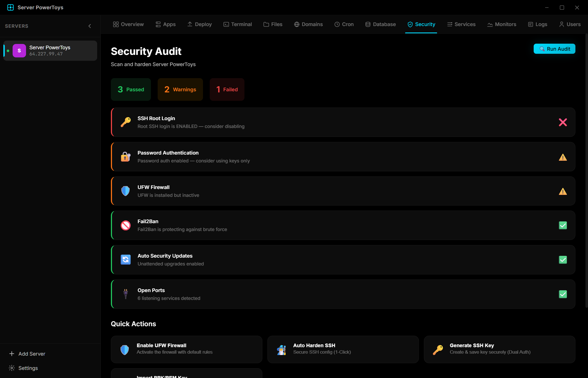
Task: Collapse the servers sidebar panel
Action: click(90, 26)
